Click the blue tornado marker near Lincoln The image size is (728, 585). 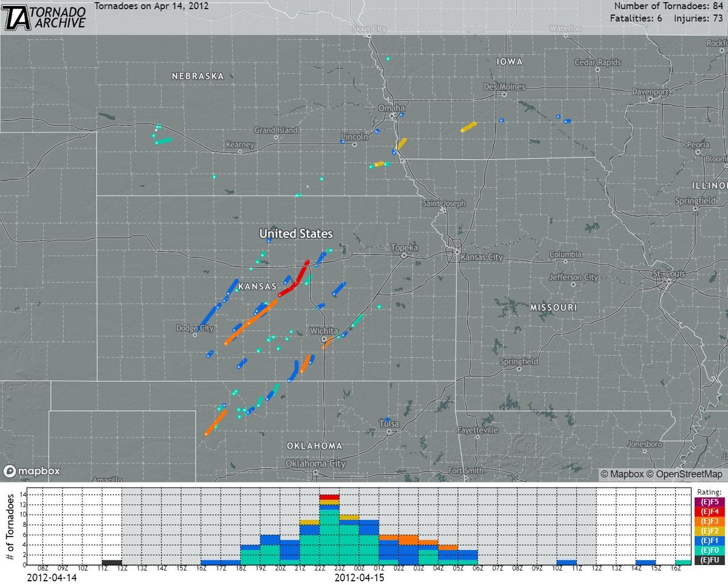(342, 141)
